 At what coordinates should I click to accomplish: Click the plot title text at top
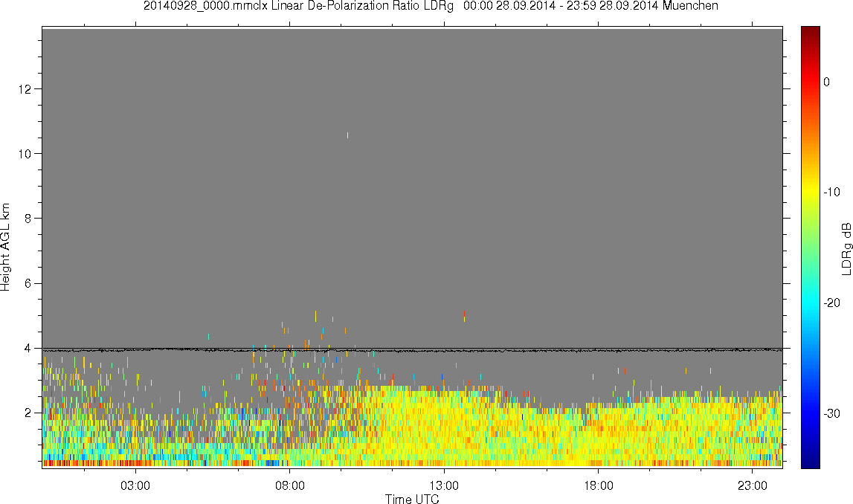(431, 6)
